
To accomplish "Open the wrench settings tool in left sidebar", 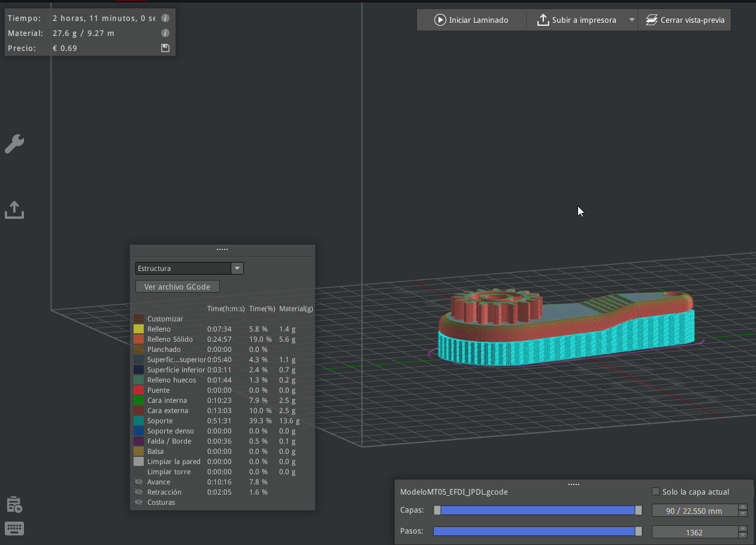I will [x=14, y=144].
